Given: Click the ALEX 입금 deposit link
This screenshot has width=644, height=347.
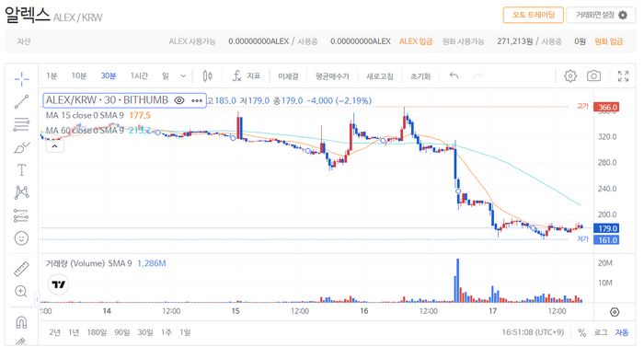Looking at the screenshot, I should (416, 41).
